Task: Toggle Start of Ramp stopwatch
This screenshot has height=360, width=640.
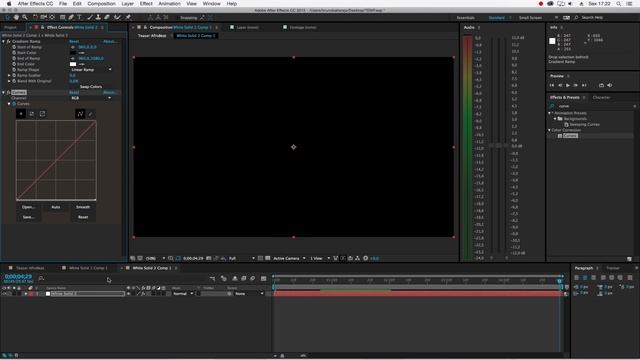Action: 14,47
